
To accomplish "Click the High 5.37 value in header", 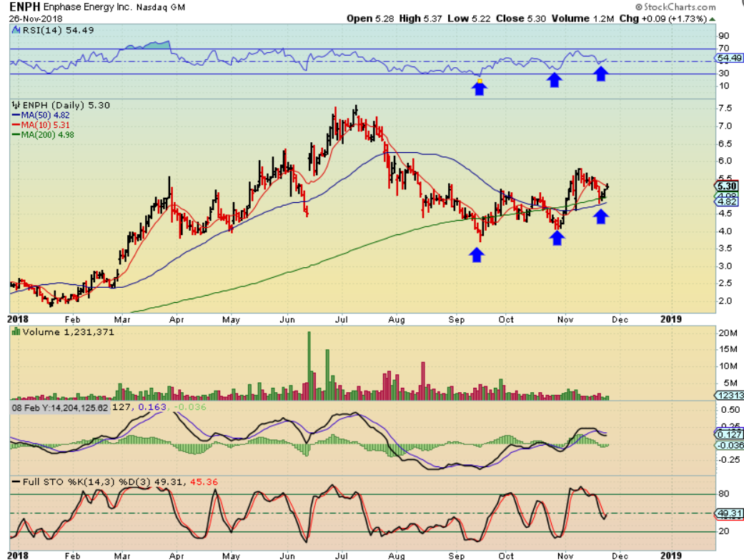I will pos(420,19).
